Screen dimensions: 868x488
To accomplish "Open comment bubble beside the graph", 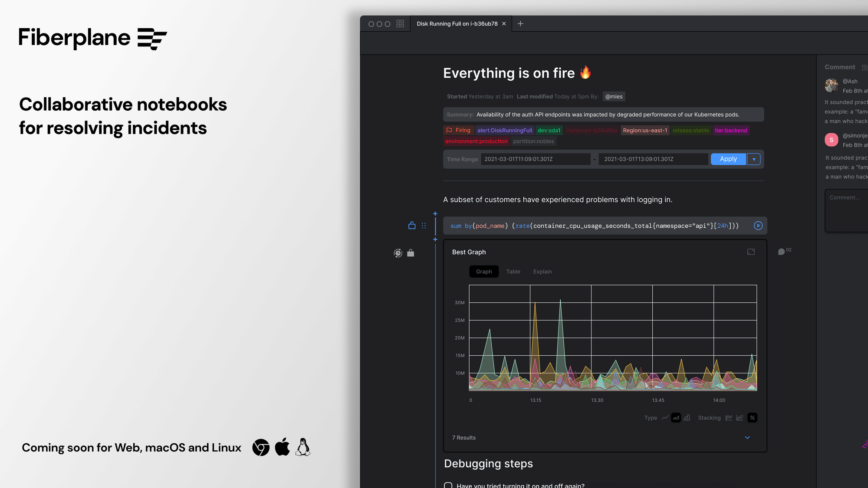I will pyautogui.click(x=781, y=252).
